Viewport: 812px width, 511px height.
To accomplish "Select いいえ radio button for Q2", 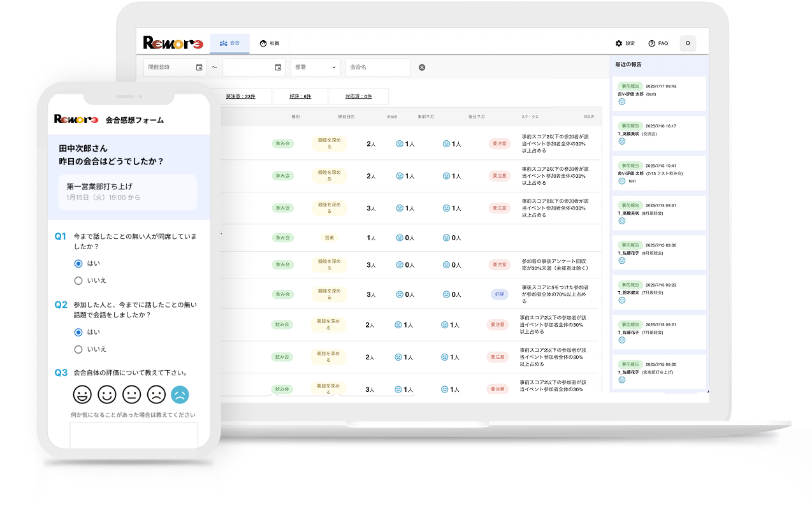I will coord(78,349).
